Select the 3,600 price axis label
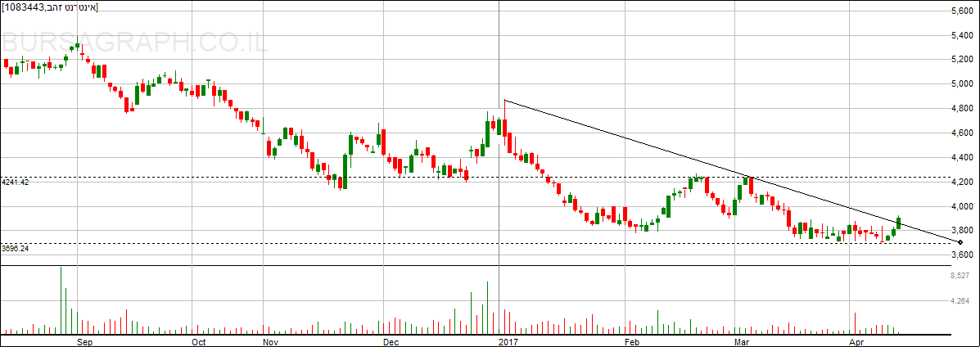 point(963,255)
